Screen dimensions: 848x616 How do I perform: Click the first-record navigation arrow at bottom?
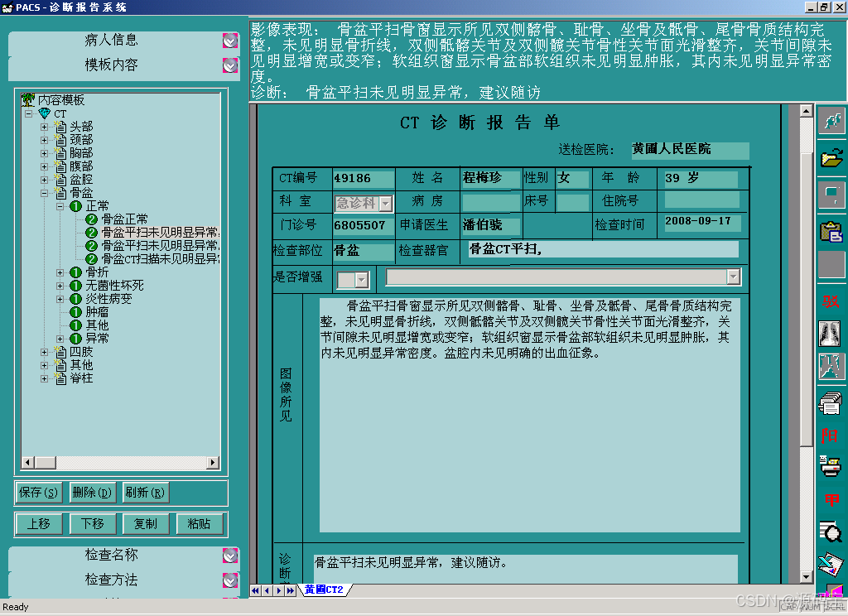255,590
